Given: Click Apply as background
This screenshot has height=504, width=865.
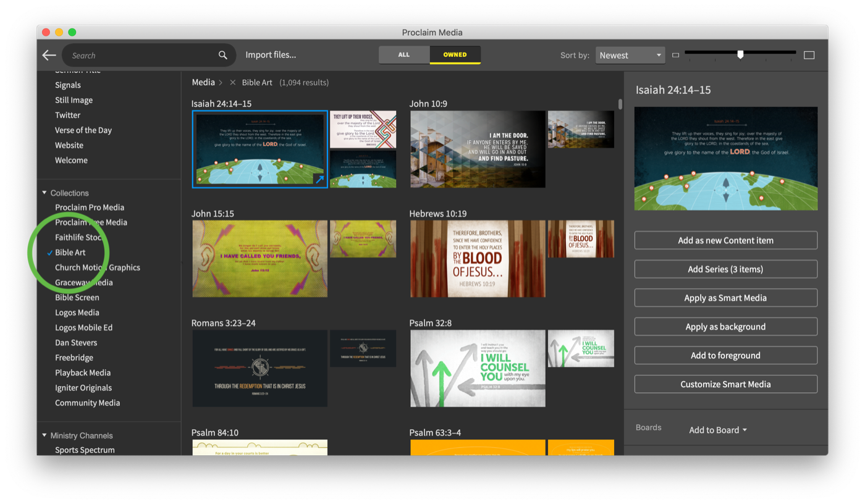Looking at the screenshot, I should [726, 327].
